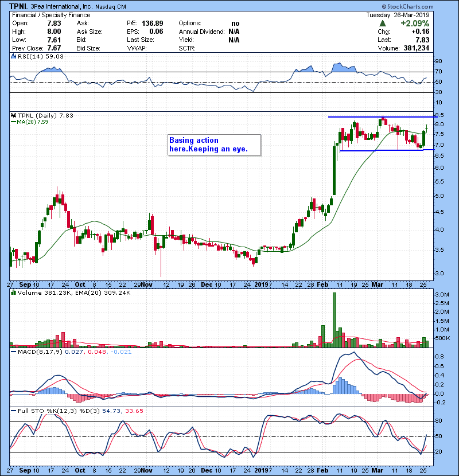Click the Open price 7.83
459x476 pixels.
click(x=54, y=24)
